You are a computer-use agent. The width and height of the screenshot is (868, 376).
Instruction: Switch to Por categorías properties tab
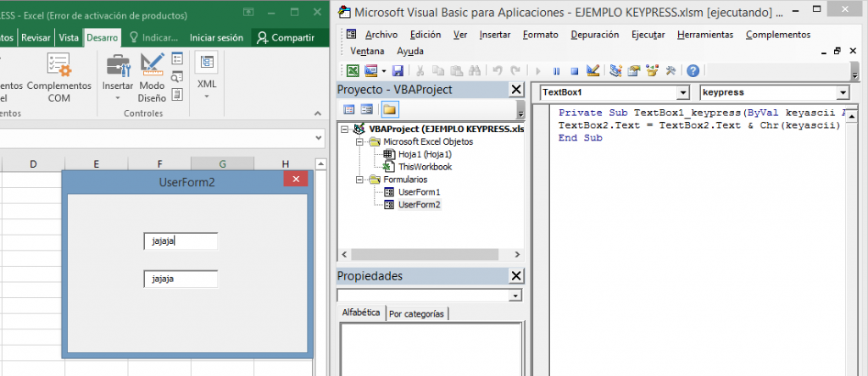[416, 313]
